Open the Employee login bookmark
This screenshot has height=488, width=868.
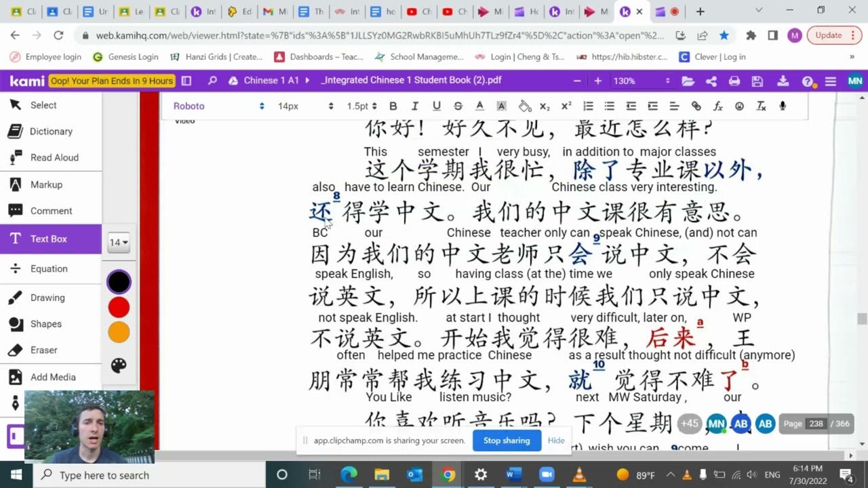tap(45, 57)
